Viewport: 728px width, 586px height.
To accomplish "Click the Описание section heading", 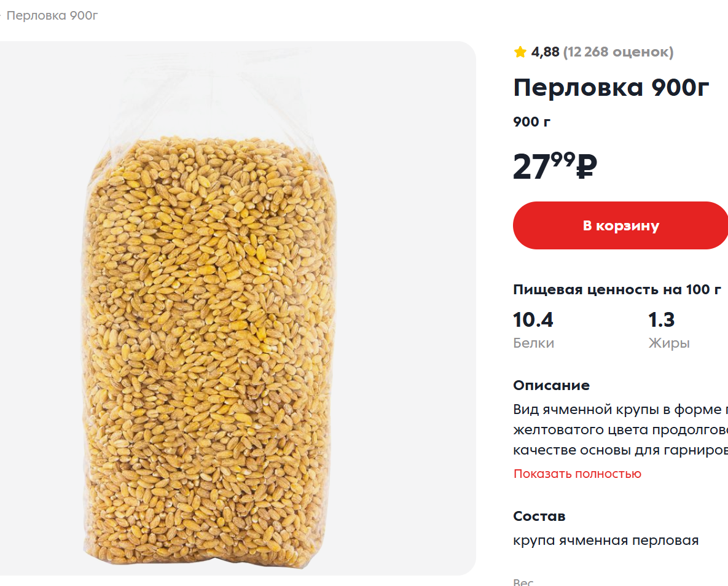I will click(x=551, y=385).
